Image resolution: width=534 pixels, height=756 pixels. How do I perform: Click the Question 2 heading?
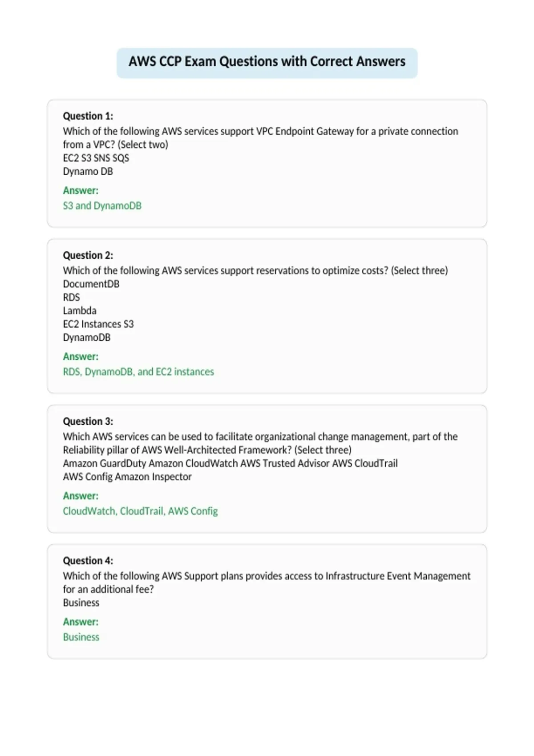[x=88, y=255]
